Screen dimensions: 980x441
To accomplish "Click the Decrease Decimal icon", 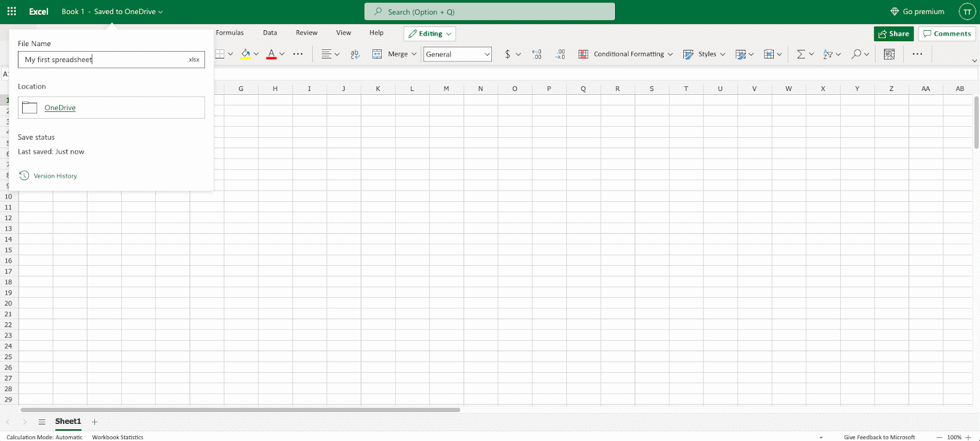I will 560,54.
